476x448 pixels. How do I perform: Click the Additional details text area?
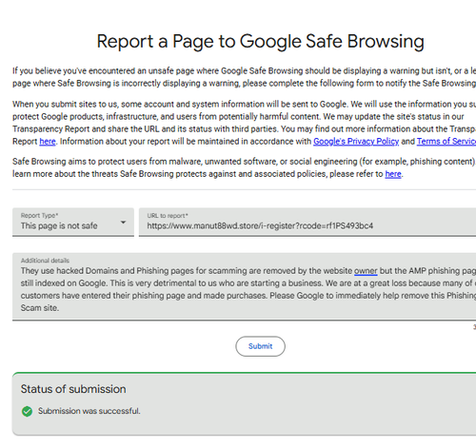point(244,286)
